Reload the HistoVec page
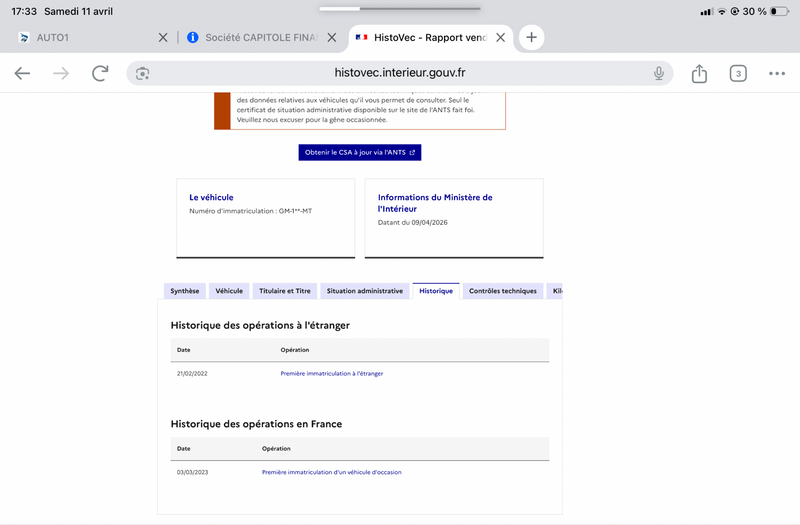Screen dimensions: 800x525 [x=100, y=73]
